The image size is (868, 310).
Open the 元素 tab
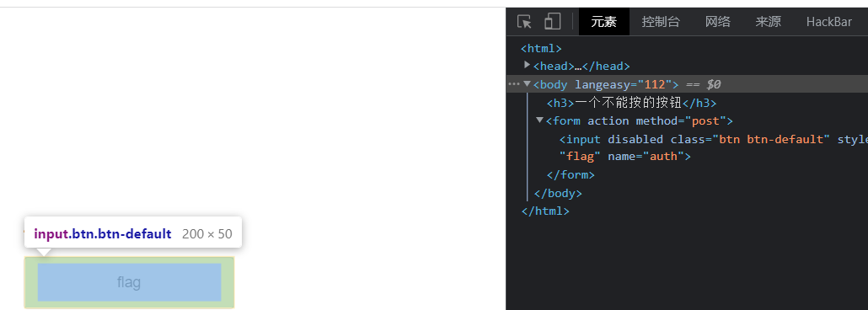pos(604,22)
